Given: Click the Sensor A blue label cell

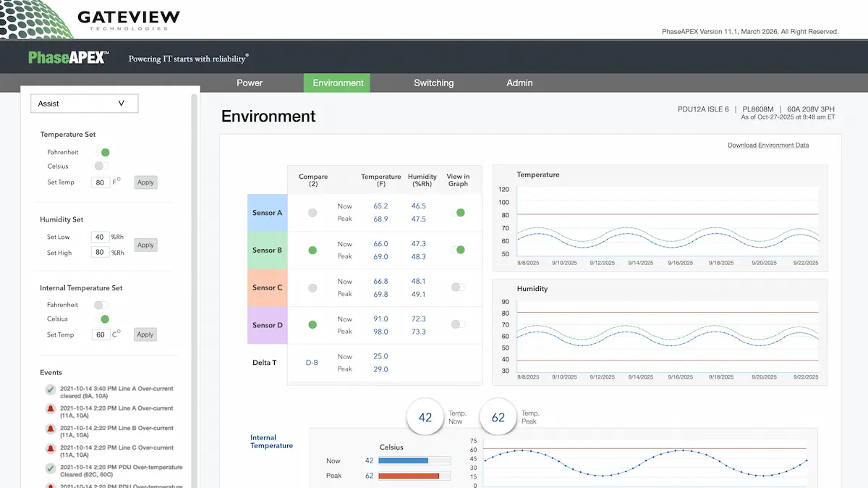Looking at the screenshot, I should point(268,213).
